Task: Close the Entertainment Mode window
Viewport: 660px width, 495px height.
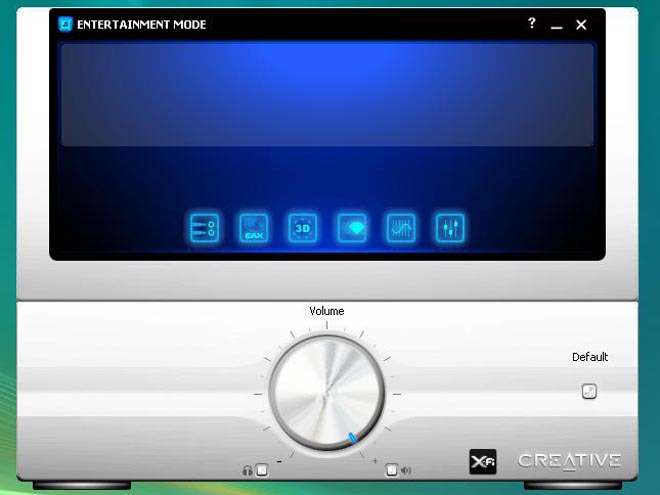Action: [581, 25]
